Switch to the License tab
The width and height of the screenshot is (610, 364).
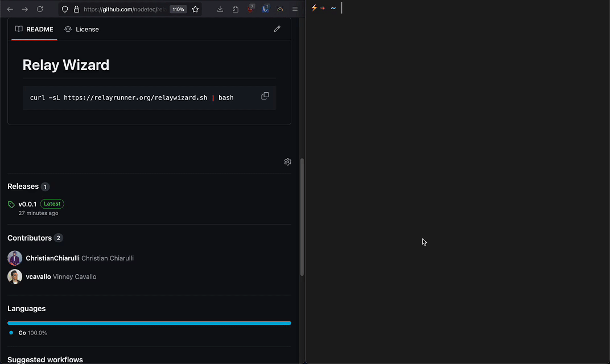pos(82,29)
